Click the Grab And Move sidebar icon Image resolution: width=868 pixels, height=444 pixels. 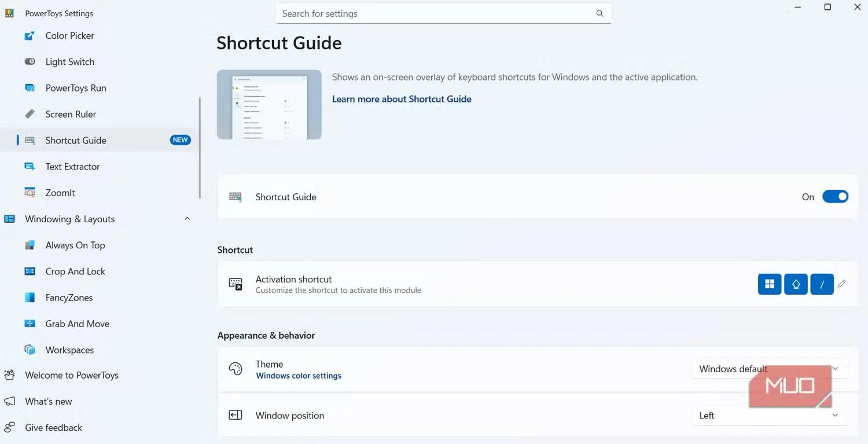click(x=30, y=324)
